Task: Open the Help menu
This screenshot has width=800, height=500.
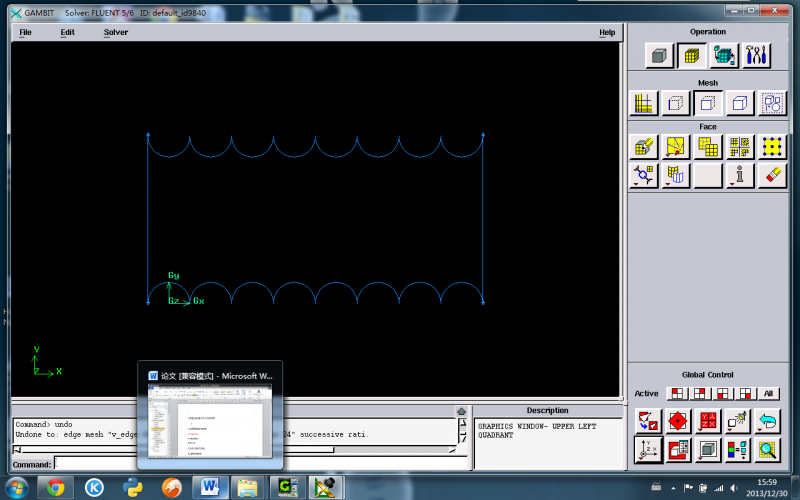Action: [x=607, y=32]
